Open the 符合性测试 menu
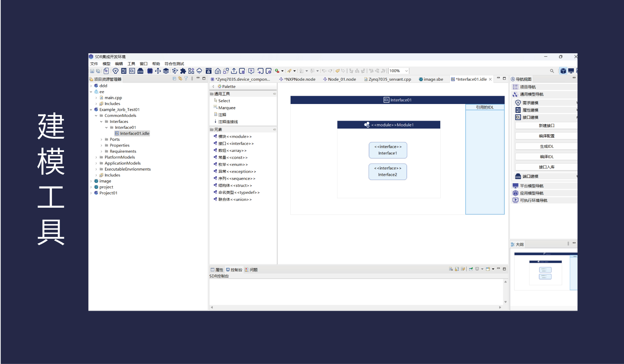 pos(174,64)
